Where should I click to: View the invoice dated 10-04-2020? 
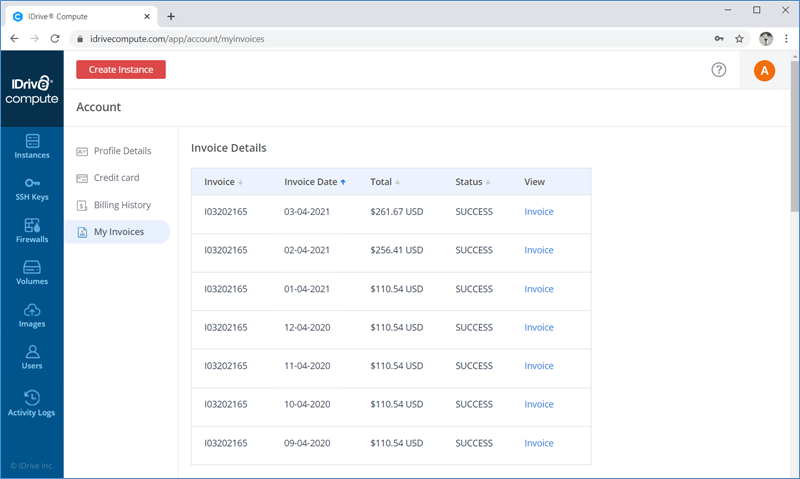(539, 404)
